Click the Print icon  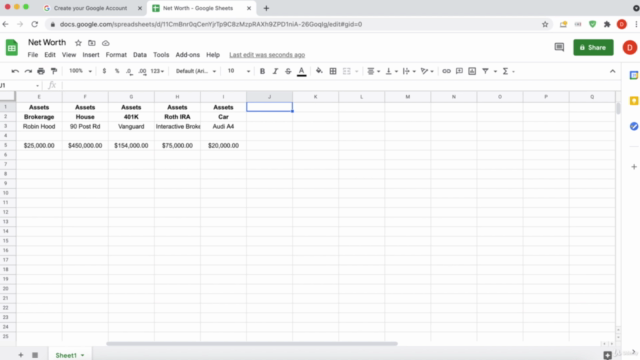tap(41, 71)
